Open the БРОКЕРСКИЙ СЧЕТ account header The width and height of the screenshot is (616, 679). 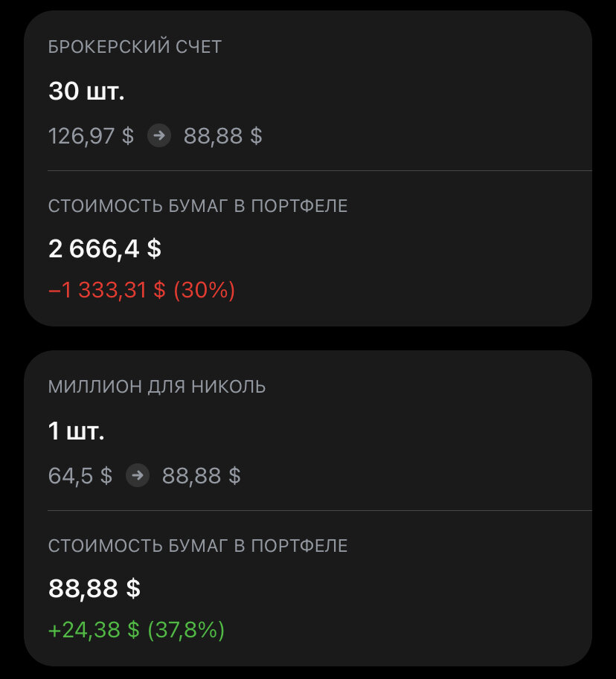135,47
